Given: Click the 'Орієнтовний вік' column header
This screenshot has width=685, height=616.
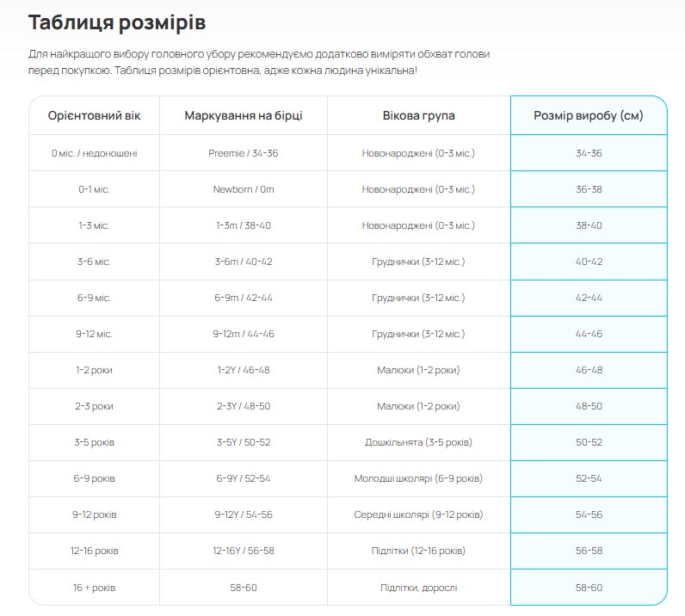Looking at the screenshot, I should point(94,115).
